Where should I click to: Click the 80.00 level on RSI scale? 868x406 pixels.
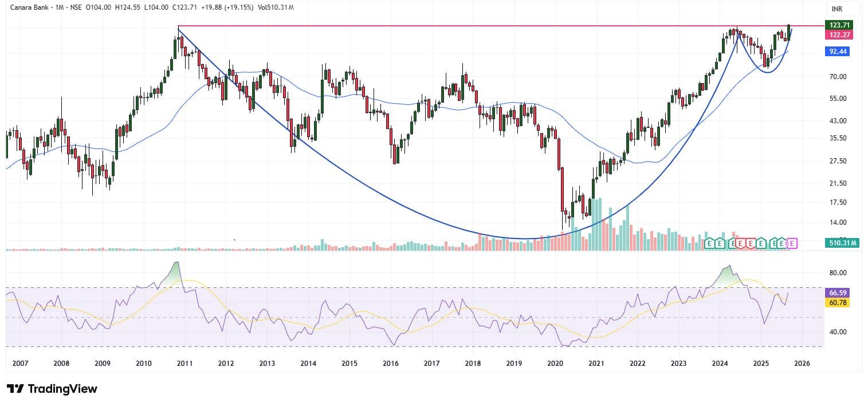[837, 273]
